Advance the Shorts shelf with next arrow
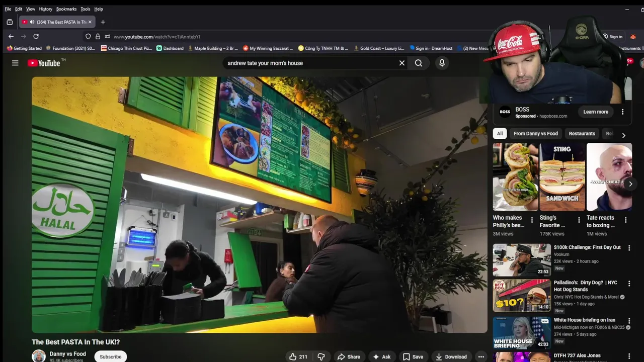Viewport: 644px width, 362px height. pos(630,184)
